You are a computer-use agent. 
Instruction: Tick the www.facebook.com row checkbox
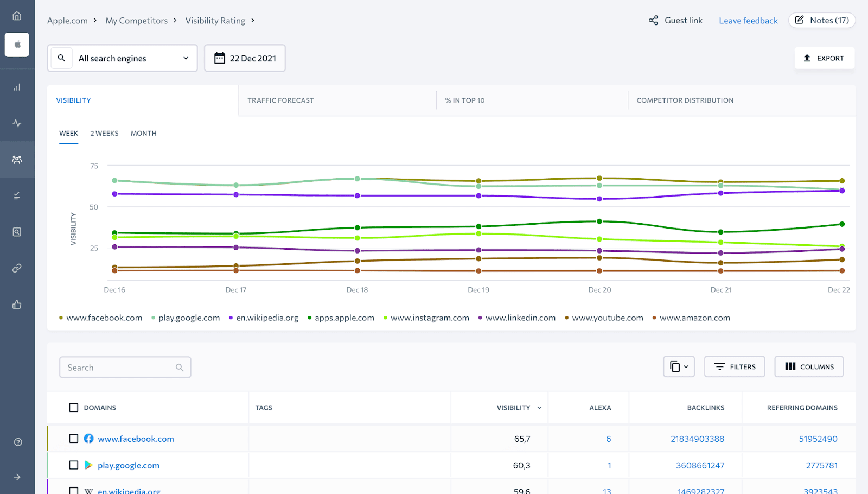tap(74, 439)
